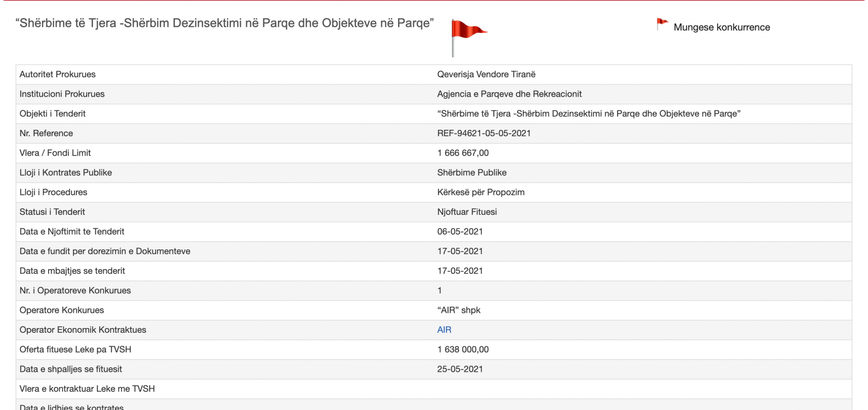Click Data e shpalljes se fituesit label
868x410 pixels.
pyautogui.click(x=71, y=369)
